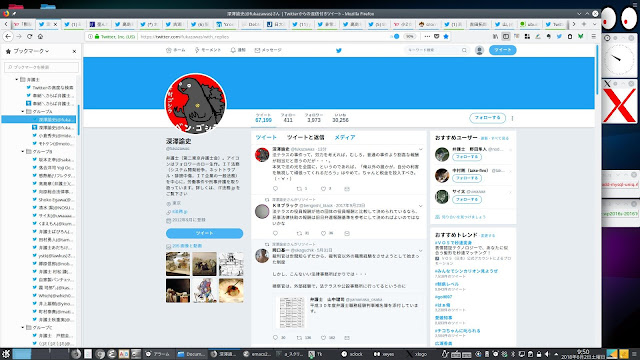The height and width of the screenshot is (360, 640).
Task: Close the active Twitter browser tab
Action: (56, 24)
